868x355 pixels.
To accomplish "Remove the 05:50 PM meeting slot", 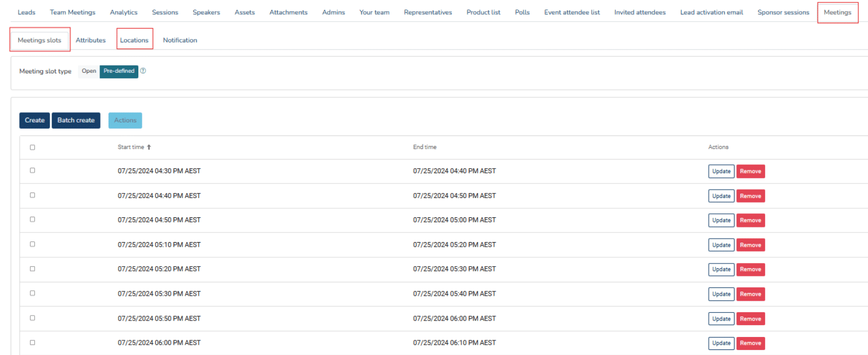I will 751,318.
